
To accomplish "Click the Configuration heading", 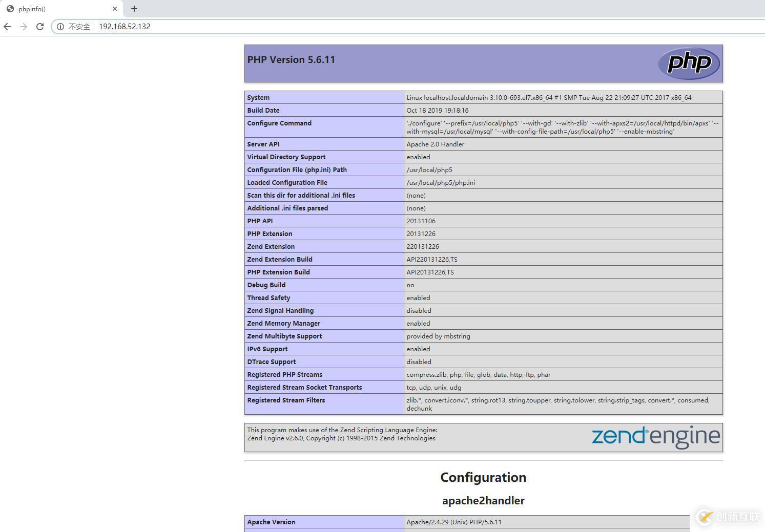I will pyautogui.click(x=483, y=477).
